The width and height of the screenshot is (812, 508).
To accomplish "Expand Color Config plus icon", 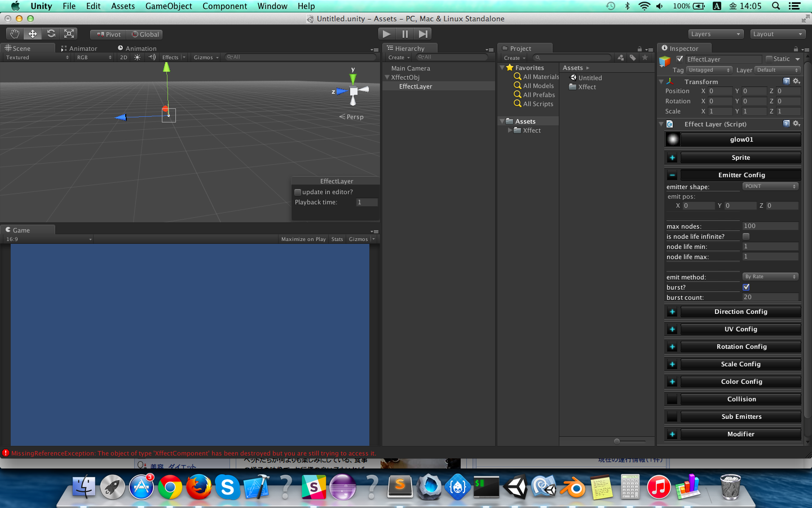I will click(x=672, y=382).
